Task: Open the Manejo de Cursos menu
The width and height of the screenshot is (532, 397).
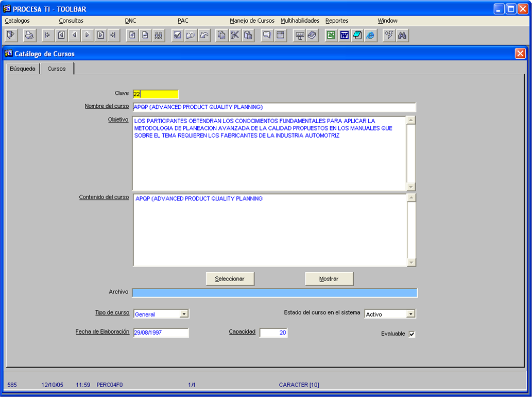Action: [252, 21]
